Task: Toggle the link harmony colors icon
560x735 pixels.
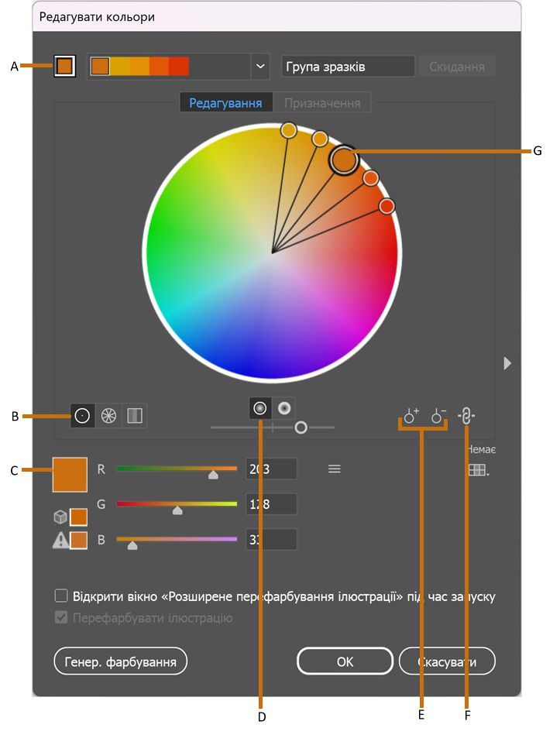Action: pos(466,416)
